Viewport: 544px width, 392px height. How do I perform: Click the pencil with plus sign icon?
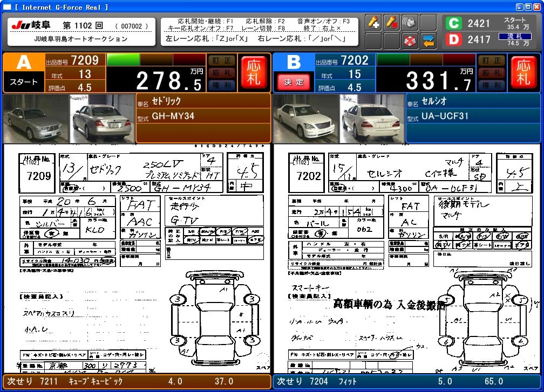(x=373, y=23)
